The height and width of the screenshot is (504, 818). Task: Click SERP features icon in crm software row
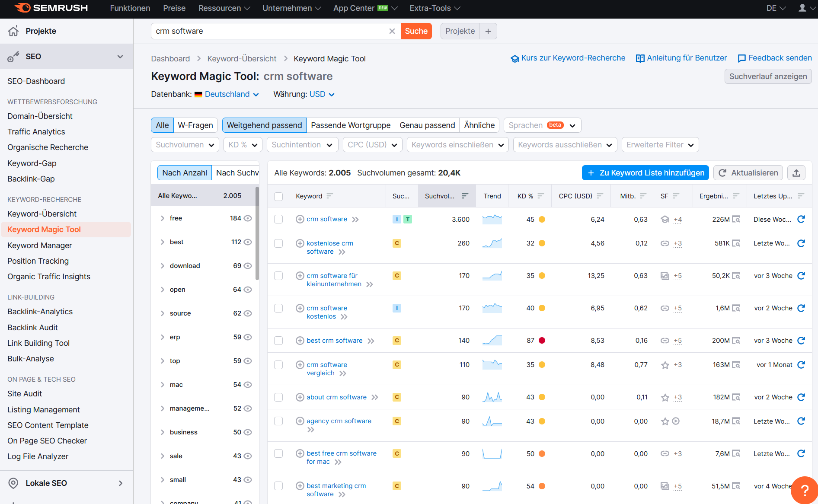(665, 219)
